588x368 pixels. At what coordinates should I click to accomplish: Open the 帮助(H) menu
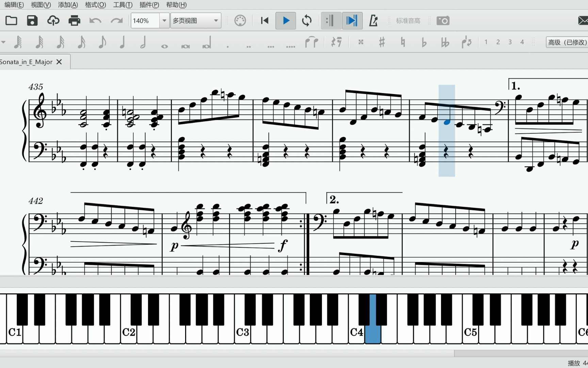pos(176,5)
